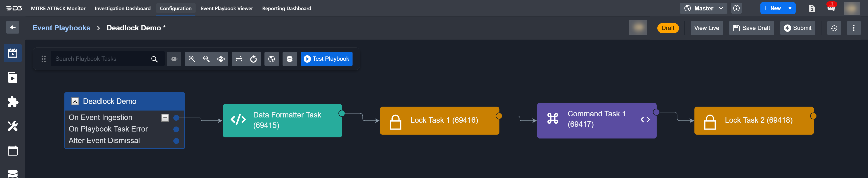Click the database stack toolbar icon
Viewport: 868px width, 178px height.
tap(289, 59)
